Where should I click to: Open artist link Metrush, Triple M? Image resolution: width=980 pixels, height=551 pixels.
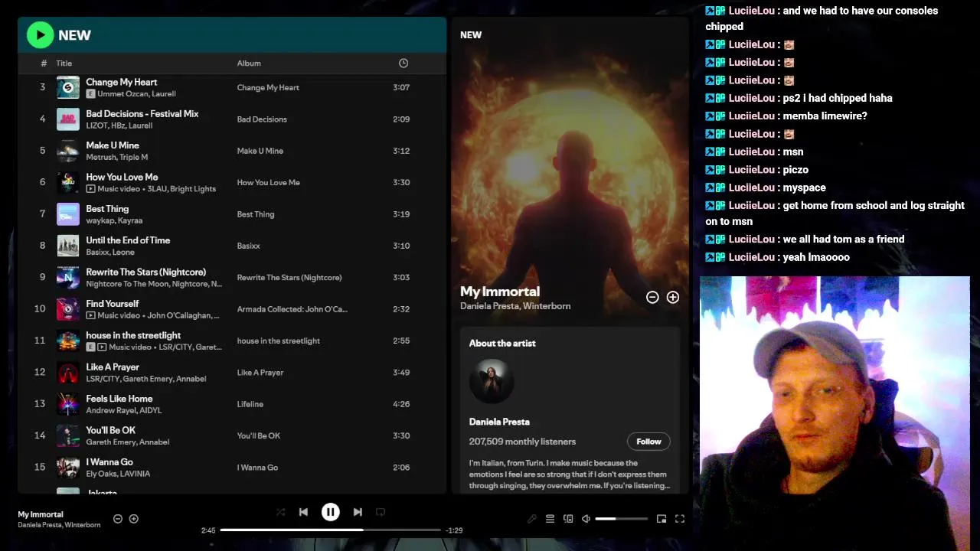[116, 157]
